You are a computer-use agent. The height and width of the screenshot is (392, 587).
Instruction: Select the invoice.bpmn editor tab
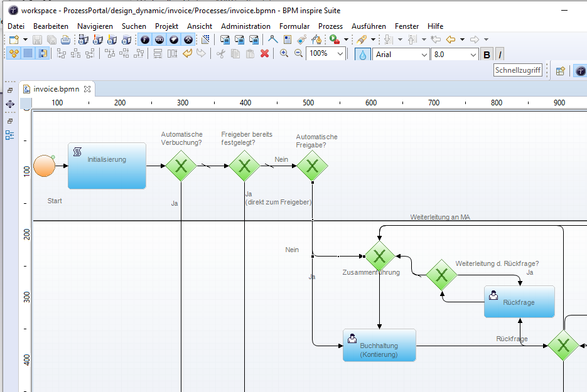point(56,89)
